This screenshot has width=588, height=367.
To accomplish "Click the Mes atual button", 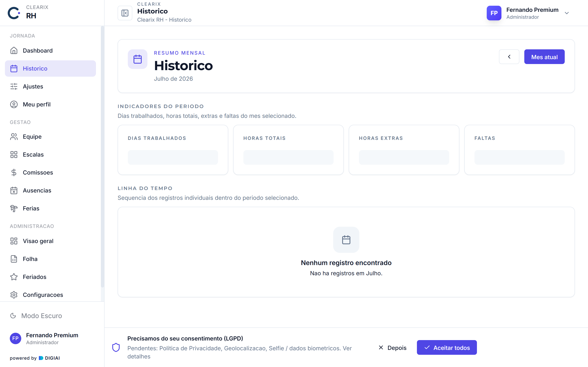I will pos(544,57).
